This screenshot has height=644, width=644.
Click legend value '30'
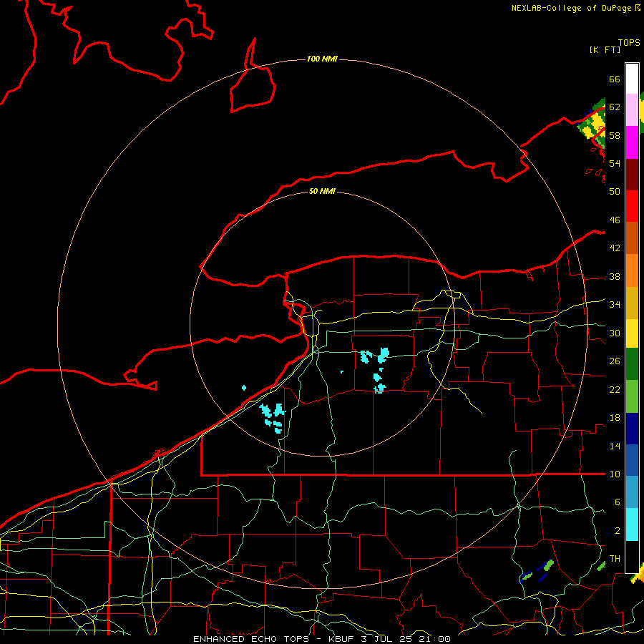click(615, 333)
